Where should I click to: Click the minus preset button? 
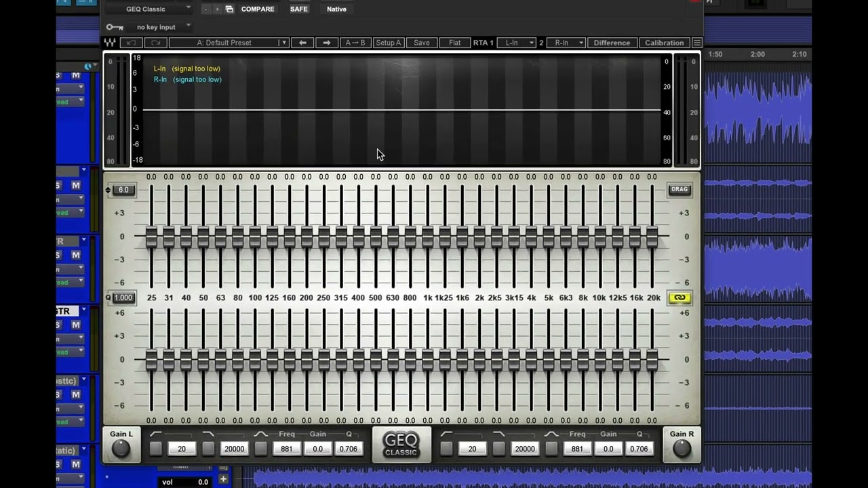click(x=205, y=9)
